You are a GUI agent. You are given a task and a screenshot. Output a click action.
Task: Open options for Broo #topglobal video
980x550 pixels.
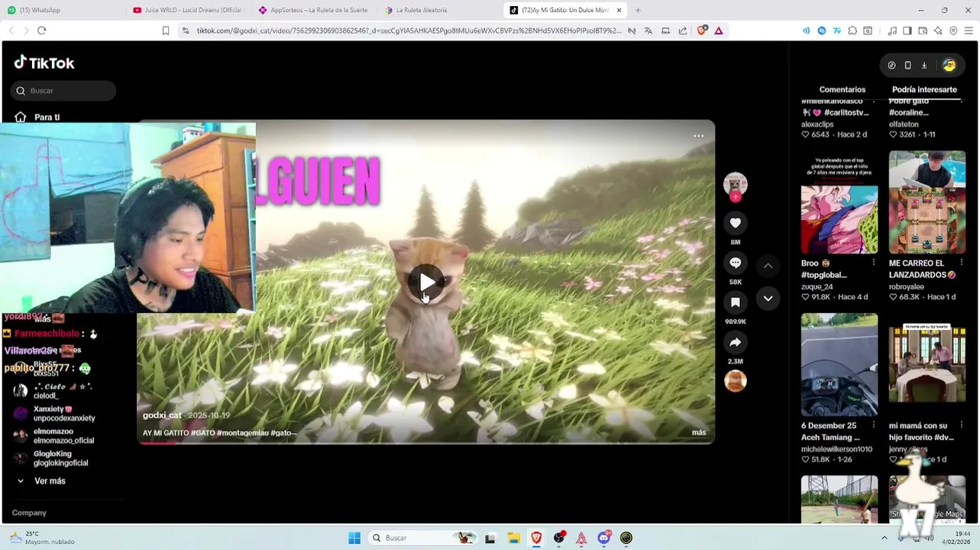[873, 263]
